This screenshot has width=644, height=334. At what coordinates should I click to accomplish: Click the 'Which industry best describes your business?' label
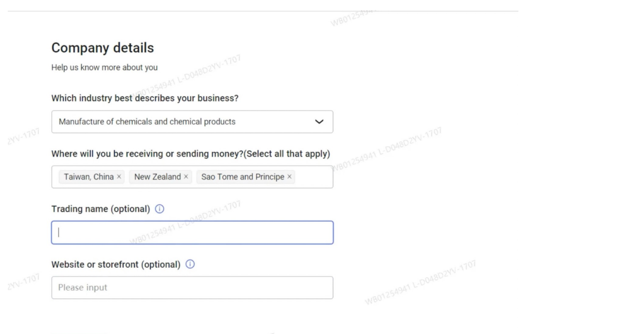(x=145, y=98)
